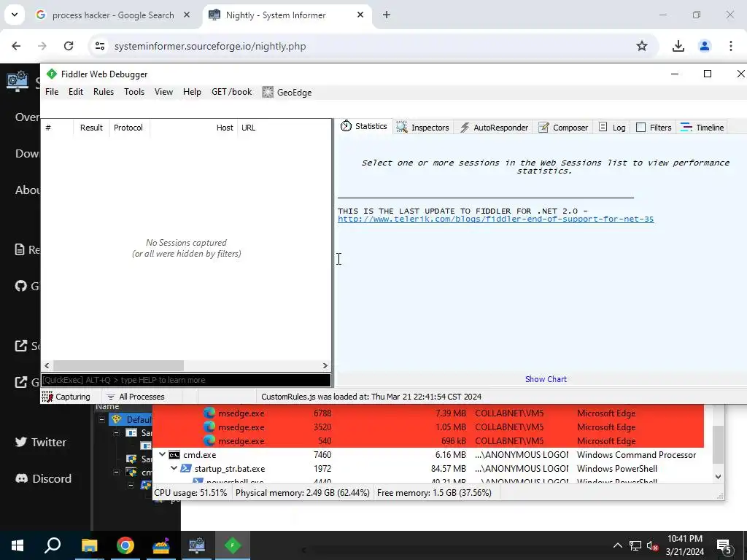Click the sessions list horizontal scrollbar thumb
The width and height of the screenshot is (747, 560).
click(118, 366)
